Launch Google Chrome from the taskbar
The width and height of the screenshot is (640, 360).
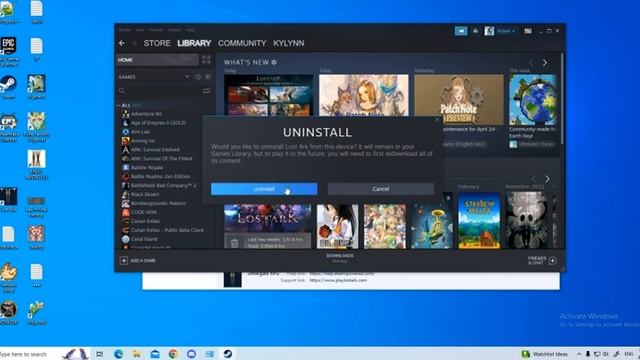[173, 354]
